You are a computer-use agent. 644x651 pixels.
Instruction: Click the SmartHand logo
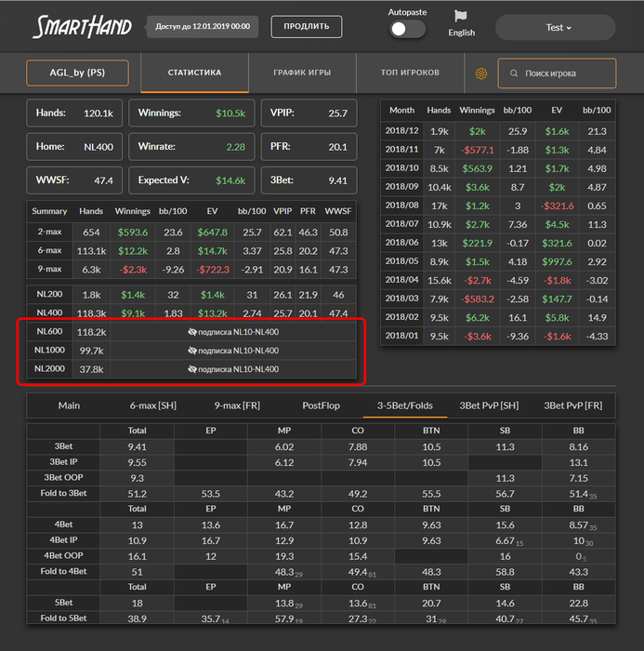click(82, 27)
